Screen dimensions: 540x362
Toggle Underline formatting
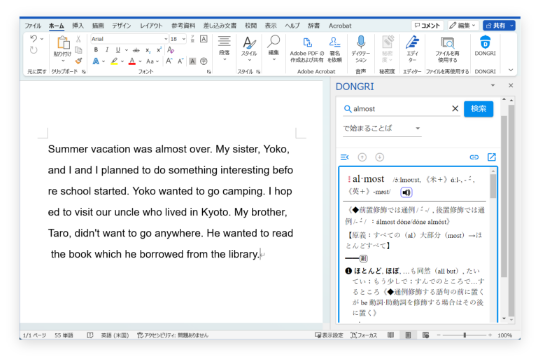(x=118, y=50)
